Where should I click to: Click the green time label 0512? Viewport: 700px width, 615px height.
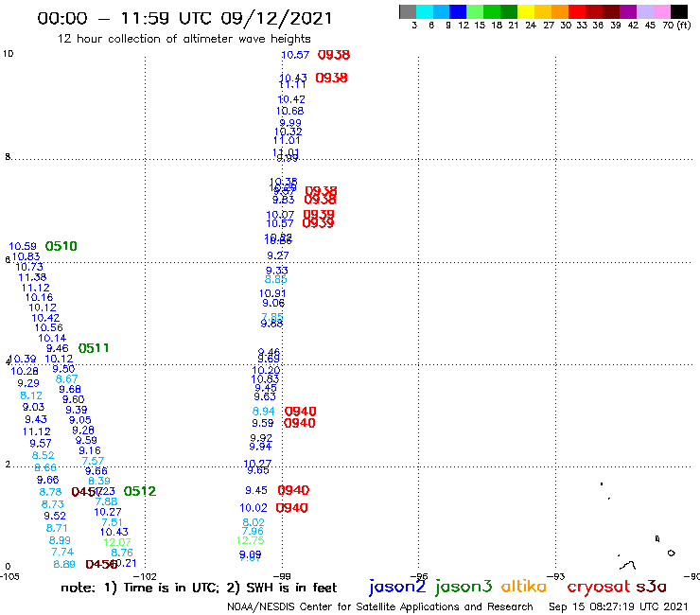click(x=140, y=491)
